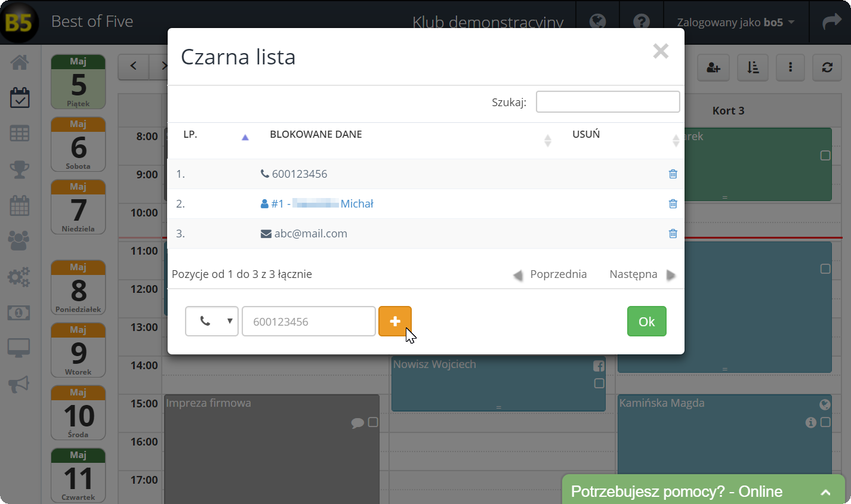Delete blocked email abc@mail.com entry

point(673,234)
